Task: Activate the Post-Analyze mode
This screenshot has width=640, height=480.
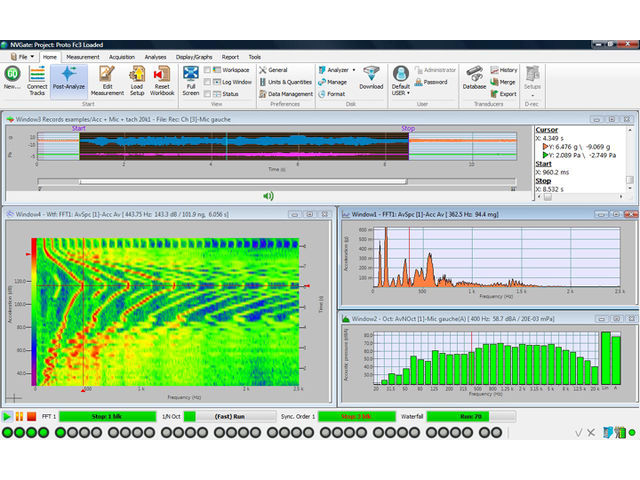Action: coord(68,79)
